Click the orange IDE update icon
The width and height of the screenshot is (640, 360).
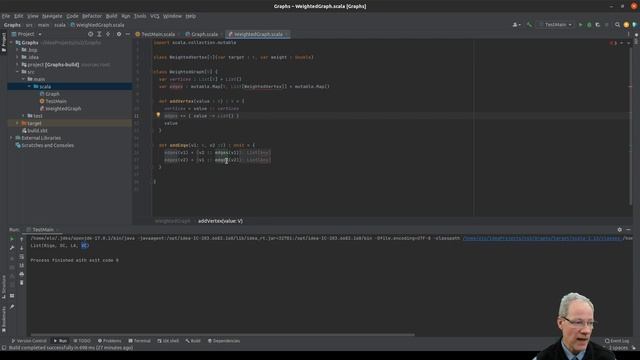tap(626, 25)
